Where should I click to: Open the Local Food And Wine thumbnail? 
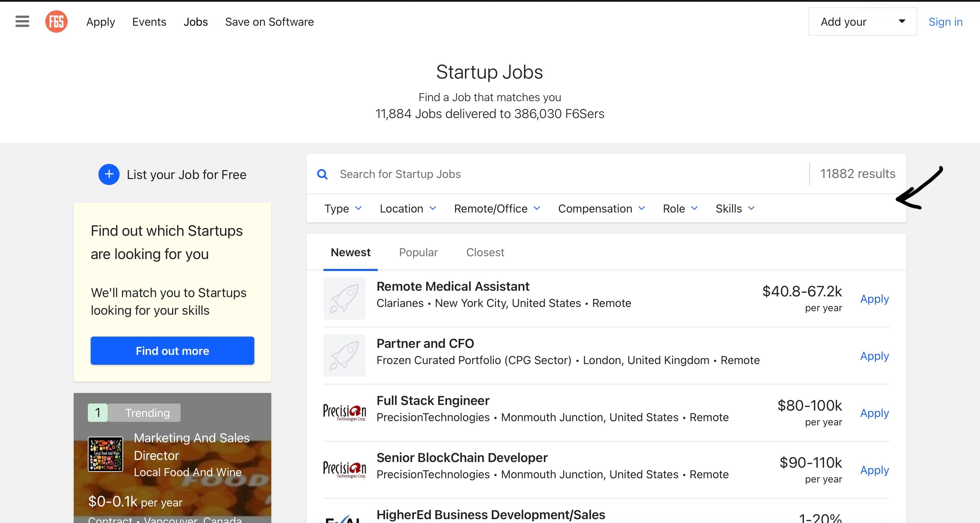pyautogui.click(x=105, y=454)
